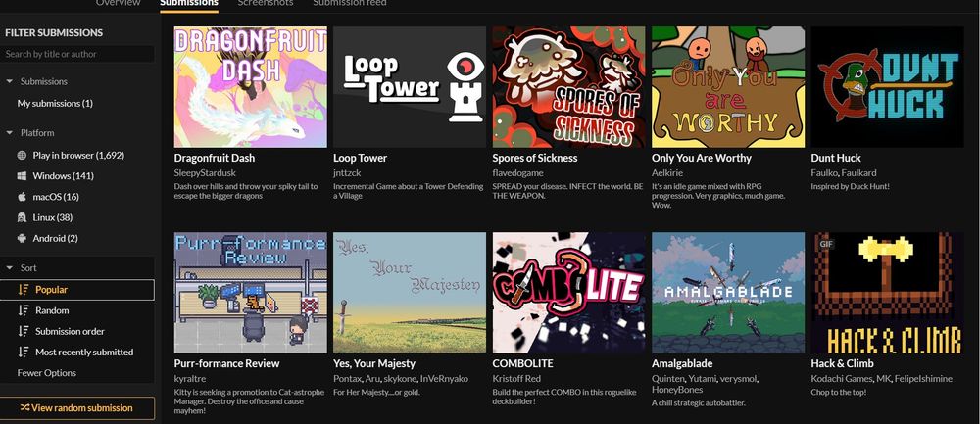Filter by the Windows platform icon
980x424 pixels.
(22, 176)
